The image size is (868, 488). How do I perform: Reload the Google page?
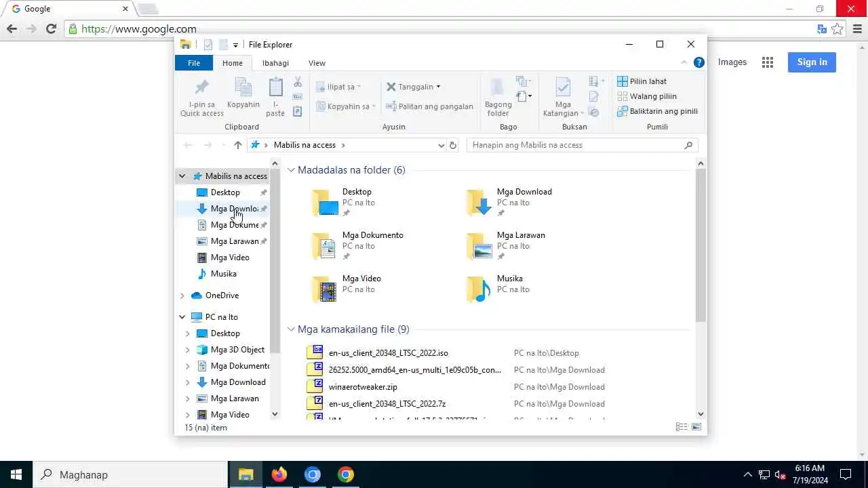(x=51, y=28)
